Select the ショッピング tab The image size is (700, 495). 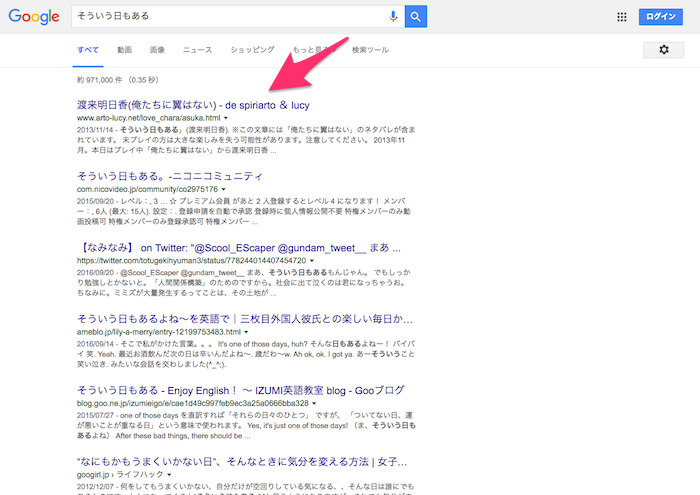252,49
